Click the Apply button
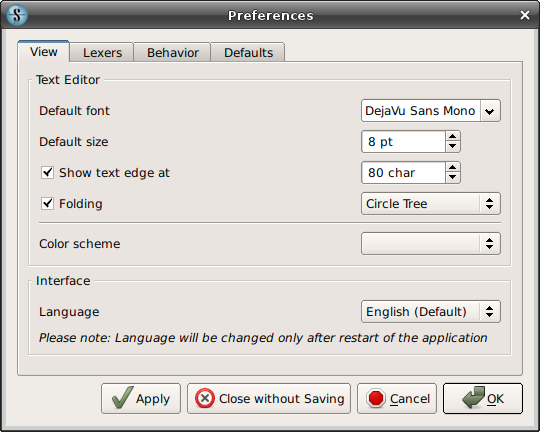 (x=141, y=399)
